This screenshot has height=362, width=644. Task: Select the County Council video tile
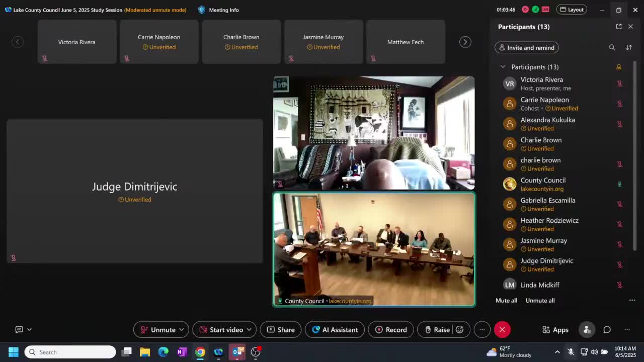tap(374, 249)
